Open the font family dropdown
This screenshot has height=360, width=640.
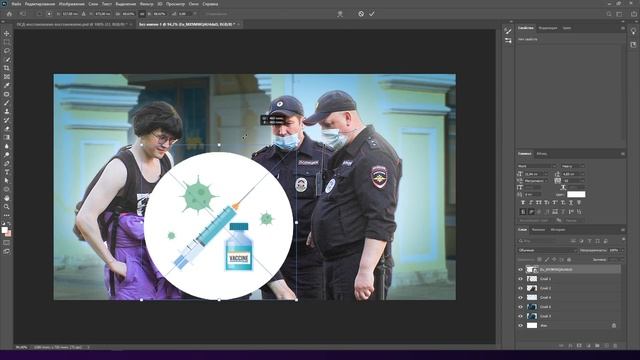pos(537,166)
